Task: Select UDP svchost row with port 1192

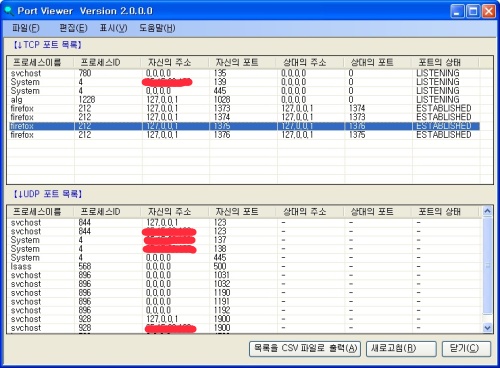Action: (x=244, y=310)
